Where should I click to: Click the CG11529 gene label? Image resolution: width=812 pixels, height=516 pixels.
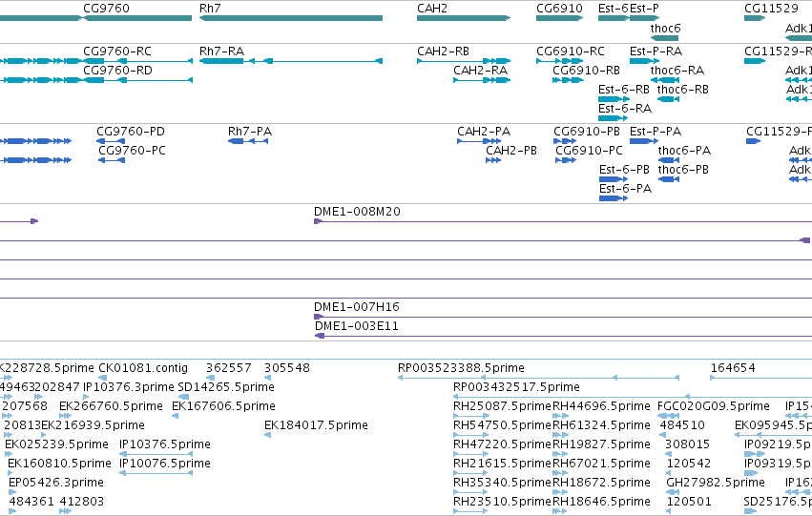771,9
